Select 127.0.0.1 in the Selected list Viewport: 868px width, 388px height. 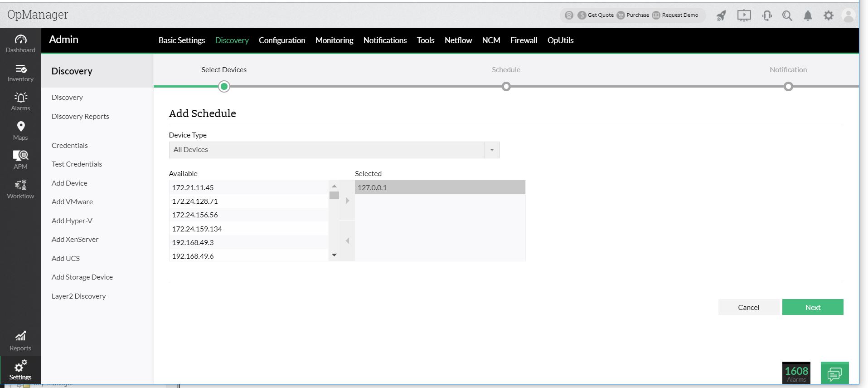pos(440,187)
